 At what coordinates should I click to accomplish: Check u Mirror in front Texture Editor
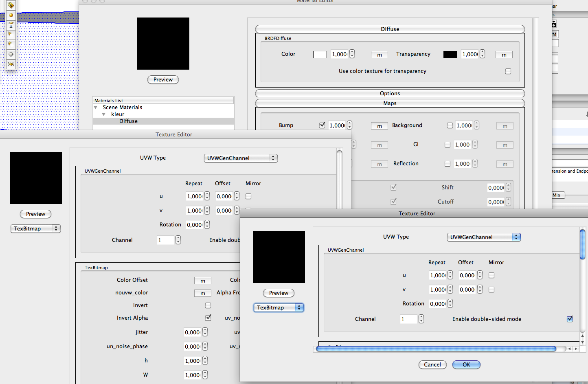(x=491, y=275)
